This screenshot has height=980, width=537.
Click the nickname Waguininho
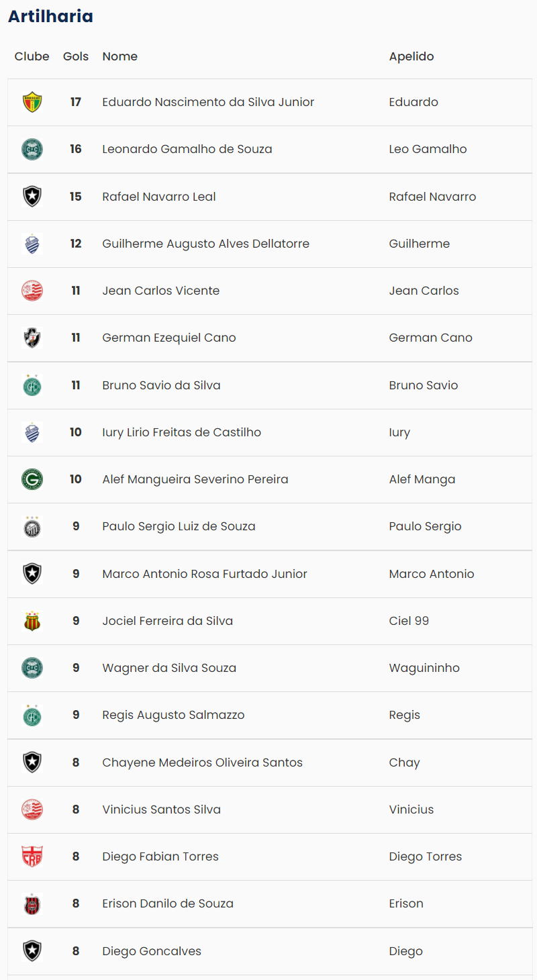424,668
